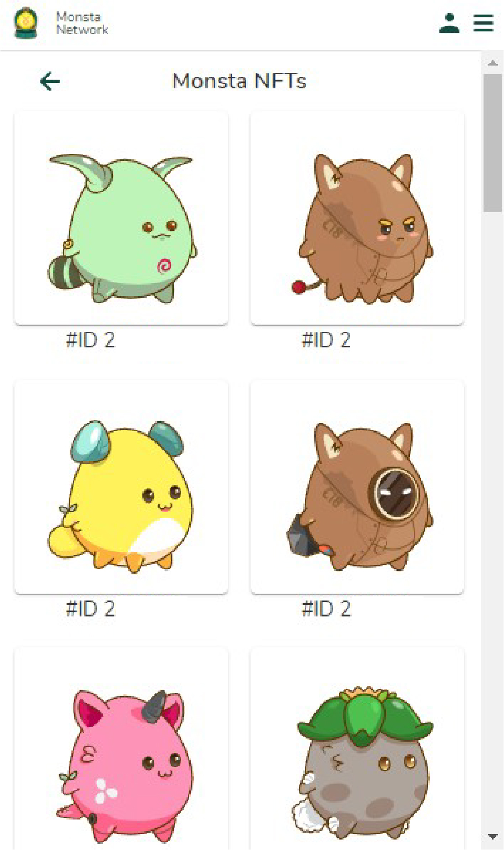Select the brown Monsta with goggle eye

(x=357, y=487)
